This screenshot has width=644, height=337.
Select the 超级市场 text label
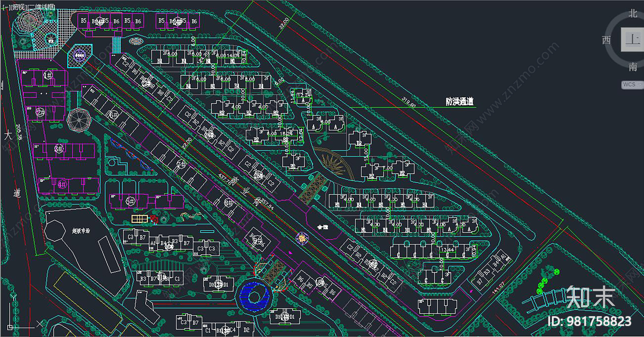tap(81, 231)
